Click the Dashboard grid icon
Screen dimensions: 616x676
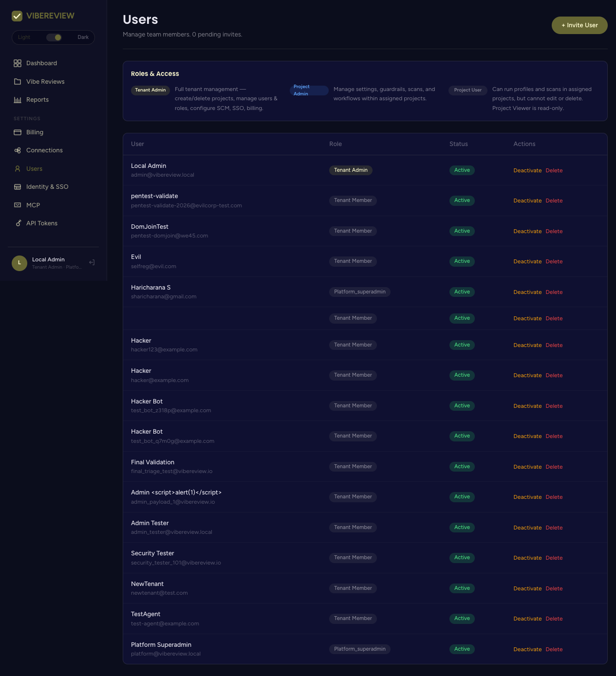18,63
